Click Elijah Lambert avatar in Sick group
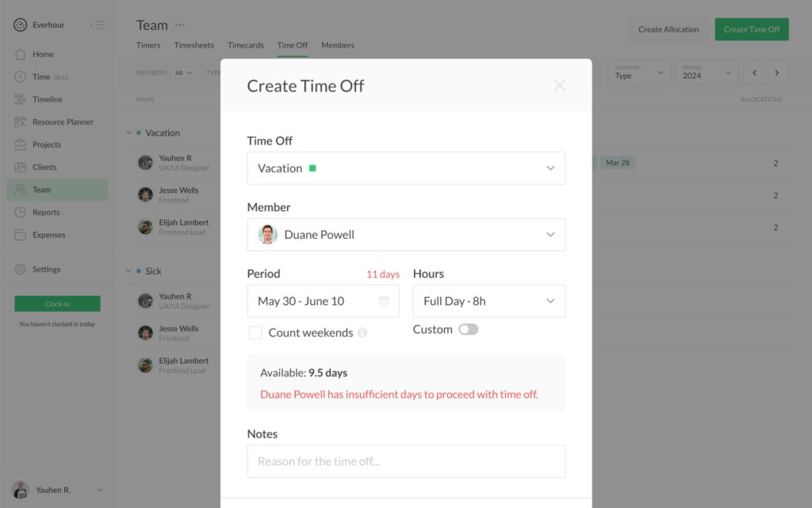Screen dimensions: 812x508 tap(146, 365)
